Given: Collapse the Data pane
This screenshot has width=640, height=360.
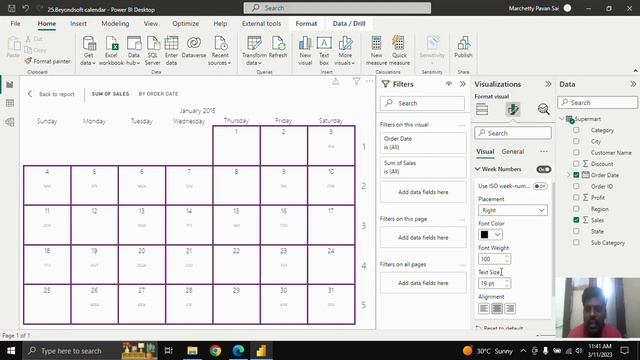Looking at the screenshot, I should point(633,84).
